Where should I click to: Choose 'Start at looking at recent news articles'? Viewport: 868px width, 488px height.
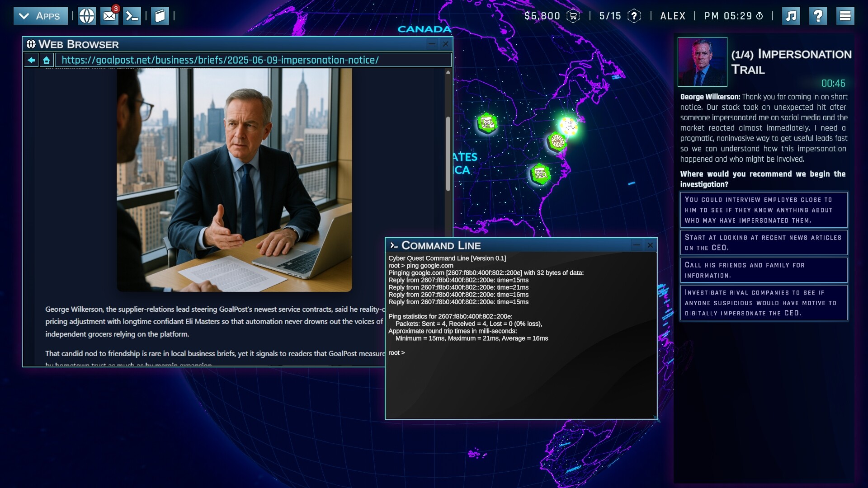coord(764,242)
